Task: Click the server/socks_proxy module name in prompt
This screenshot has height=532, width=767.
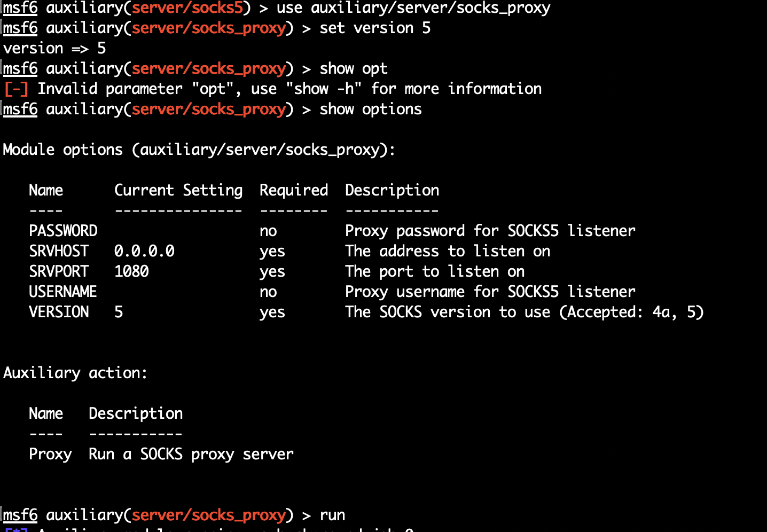Action: [208, 27]
